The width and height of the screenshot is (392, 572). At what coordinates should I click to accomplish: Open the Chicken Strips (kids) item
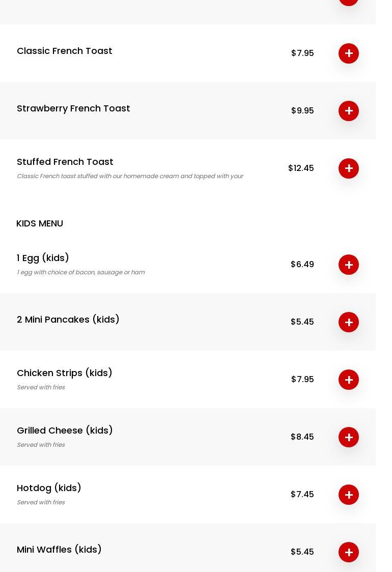65,373
